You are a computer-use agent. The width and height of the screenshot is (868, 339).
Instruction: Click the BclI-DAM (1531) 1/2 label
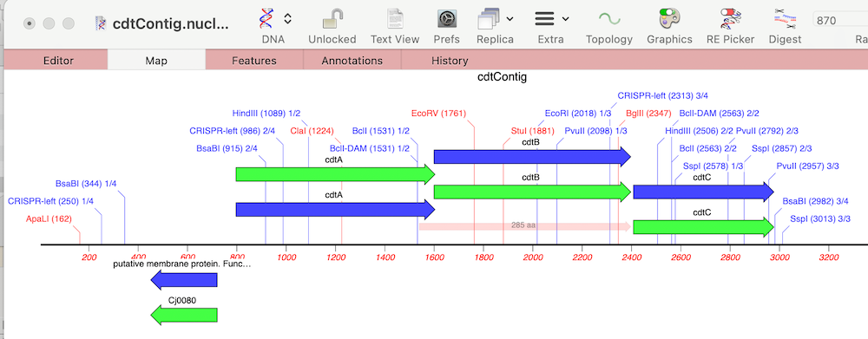click(x=370, y=149)
